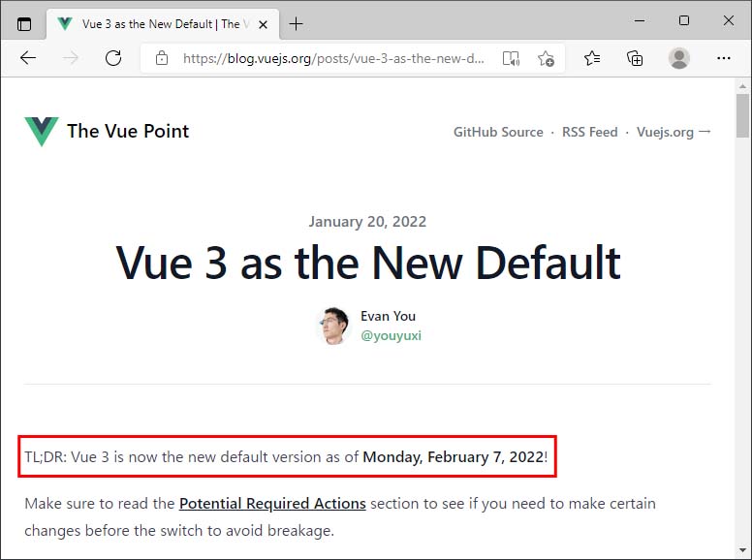This screenshot has height=560, width=752.
Task: Reload the current page
Action: click(113, 58)
